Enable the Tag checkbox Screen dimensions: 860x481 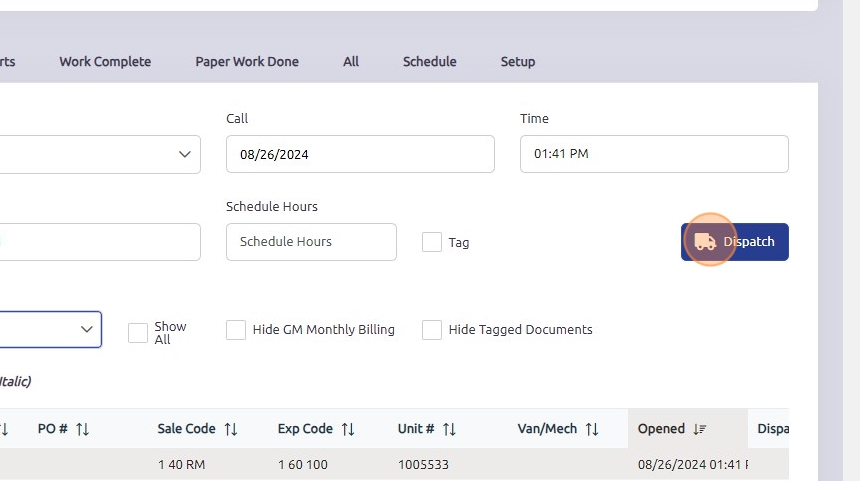(x=432, y=242)
